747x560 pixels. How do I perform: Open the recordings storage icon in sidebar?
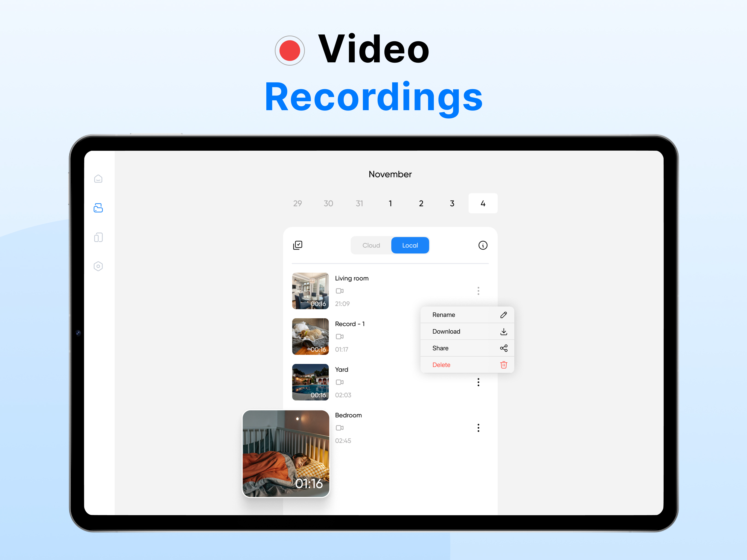pos(98,208)
